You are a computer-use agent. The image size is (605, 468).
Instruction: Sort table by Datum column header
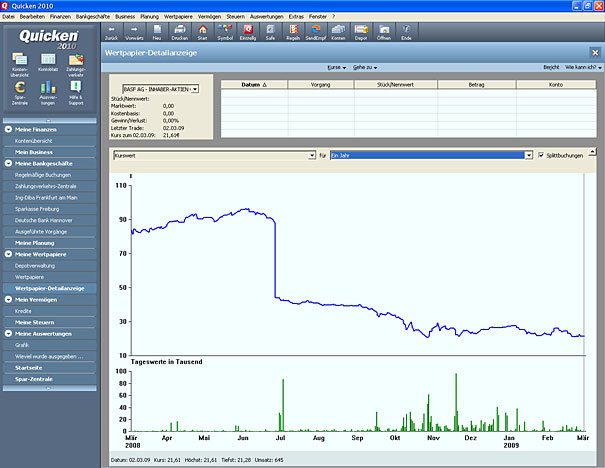(253, 84)
